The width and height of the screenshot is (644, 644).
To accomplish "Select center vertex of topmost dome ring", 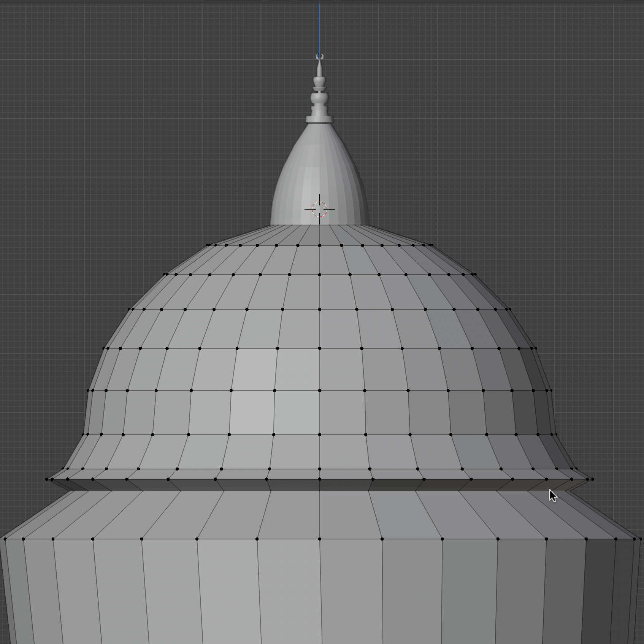I will click(319, 245).
